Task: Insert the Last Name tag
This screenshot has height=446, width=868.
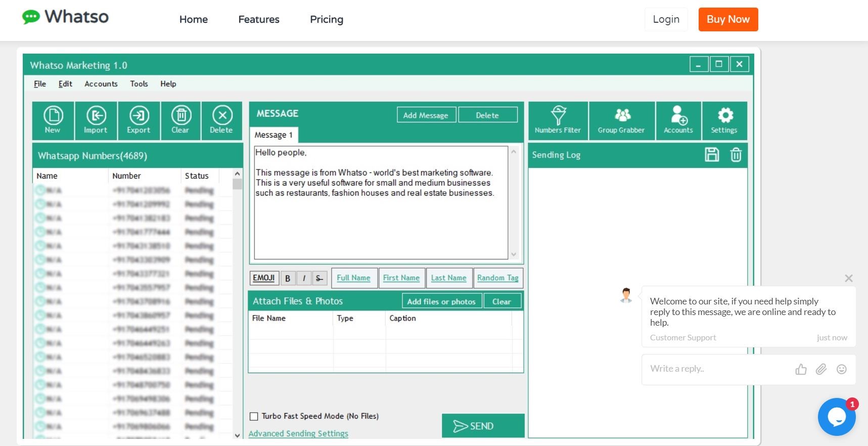Action: 449,278
